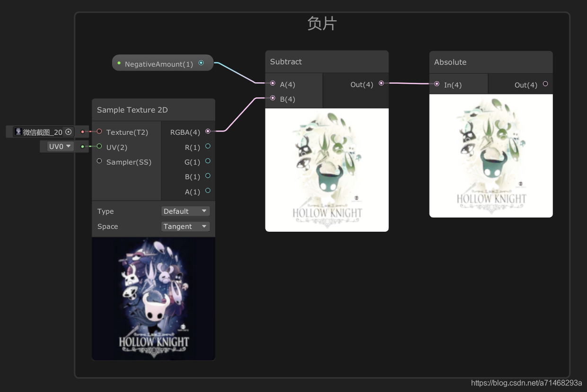The height and width of the screenshot is (392, 587).
Task: Click the Subtract node preview image
Action: tap(327, 170)
